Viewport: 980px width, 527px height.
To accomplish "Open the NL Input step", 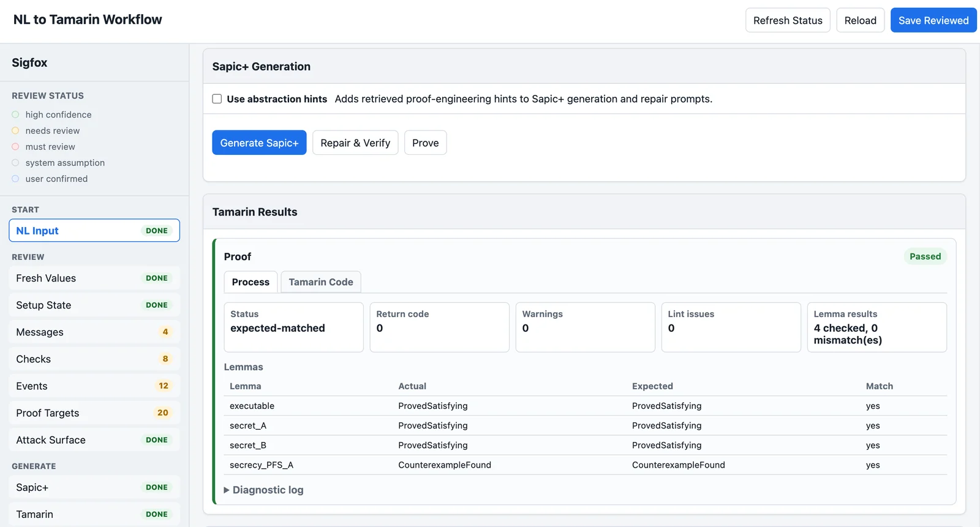I will click(94, 231).
